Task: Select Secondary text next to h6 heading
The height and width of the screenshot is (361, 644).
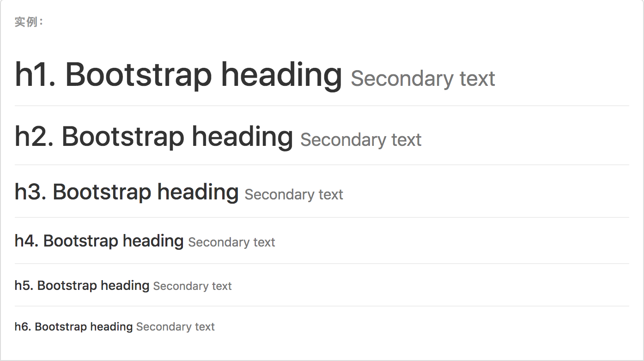Action: (175, 327)
